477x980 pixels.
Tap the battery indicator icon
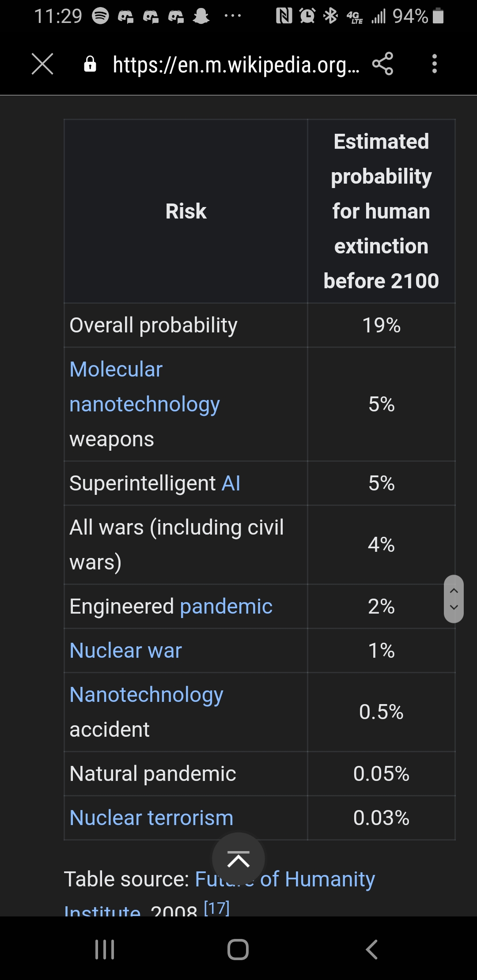coord(438,16)
